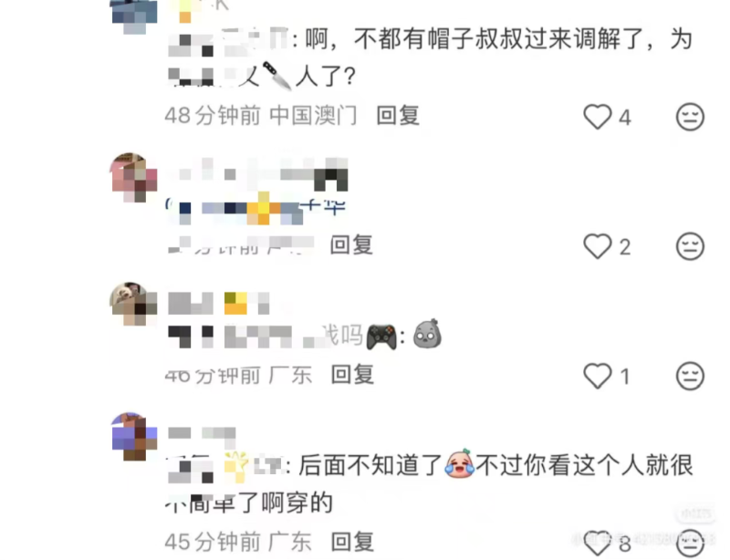Open the third commenter's beige avatar
The width and height of the screenshot is (730, 560).
134,304
